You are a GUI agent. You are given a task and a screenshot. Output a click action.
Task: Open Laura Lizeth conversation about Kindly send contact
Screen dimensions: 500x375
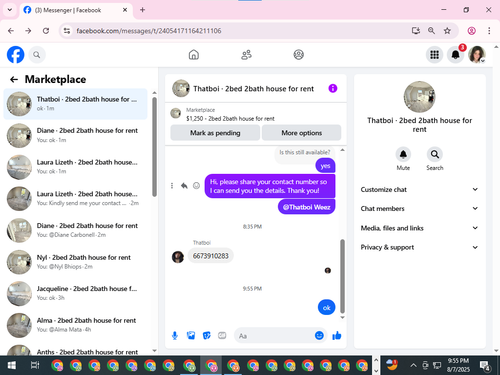[75, 198]
